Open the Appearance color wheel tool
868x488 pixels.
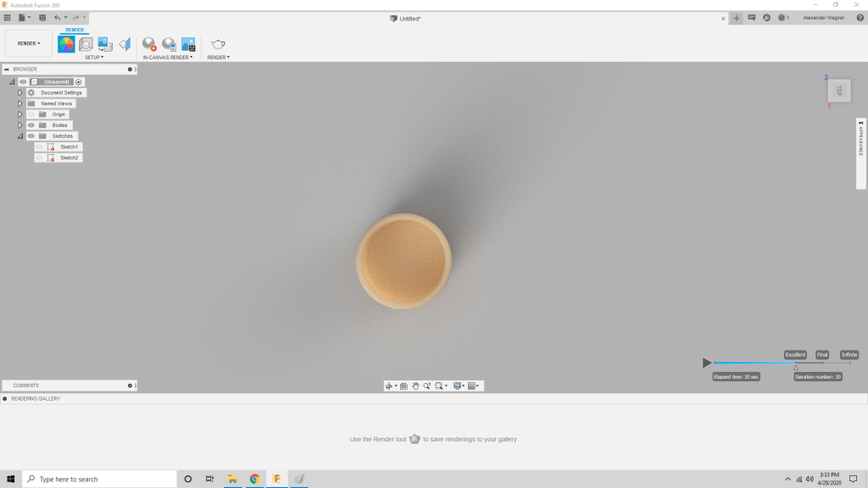pos(66,44)
